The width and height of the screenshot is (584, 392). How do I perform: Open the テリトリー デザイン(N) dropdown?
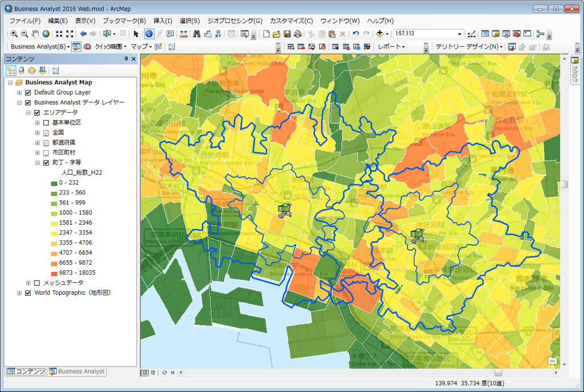(x=469, y=47)
